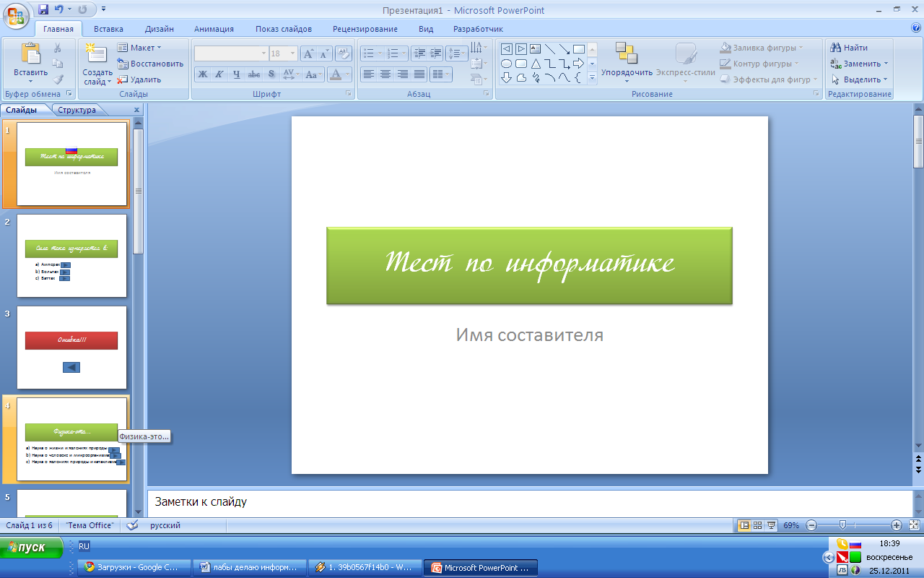Open the Макет layout dropdown
This screenshot has height=578, width=924.
coord(139,48)
